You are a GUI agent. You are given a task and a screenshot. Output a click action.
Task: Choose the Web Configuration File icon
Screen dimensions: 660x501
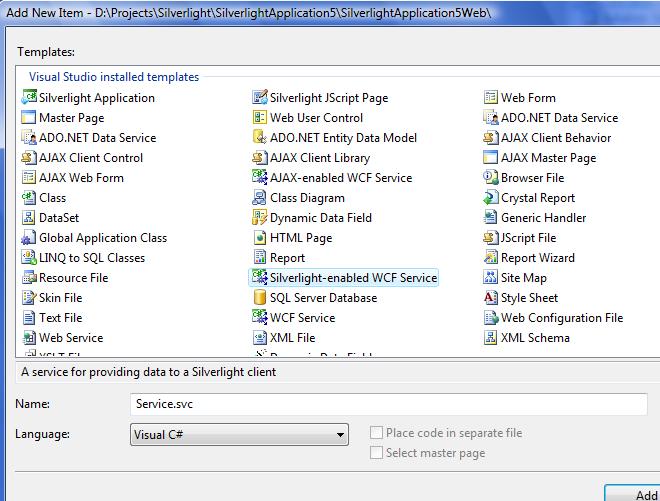(x=491, y=317)
